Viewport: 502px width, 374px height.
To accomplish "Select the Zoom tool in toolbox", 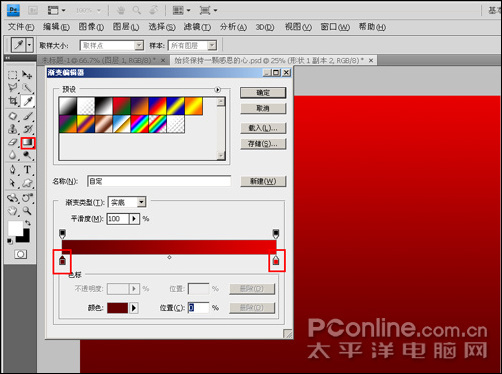I will pyautogui.click(x=27, y=211).
